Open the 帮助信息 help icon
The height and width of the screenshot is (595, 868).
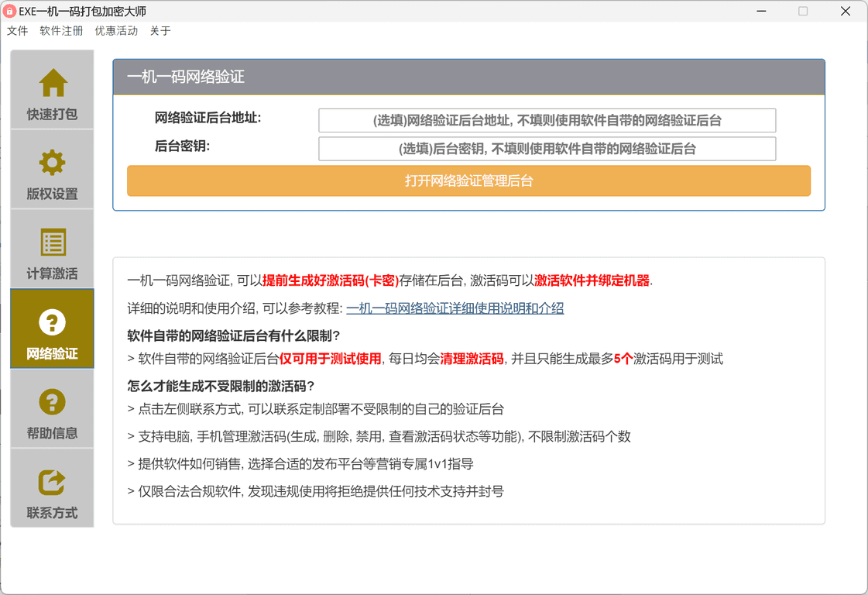click(x=52, y=402)
